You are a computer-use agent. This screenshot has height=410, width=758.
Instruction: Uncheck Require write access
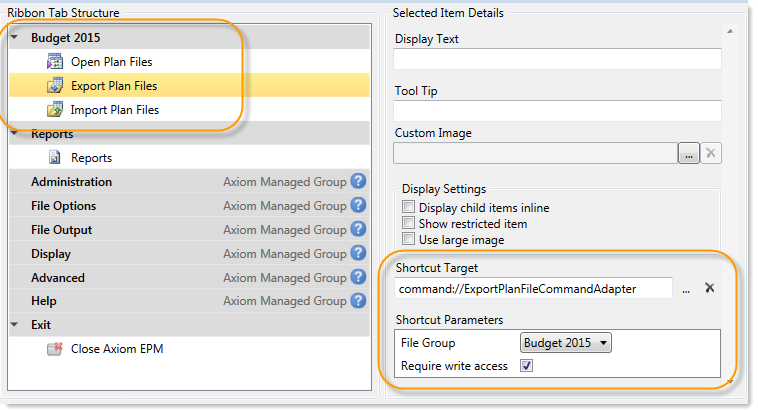tap(526, 366)
